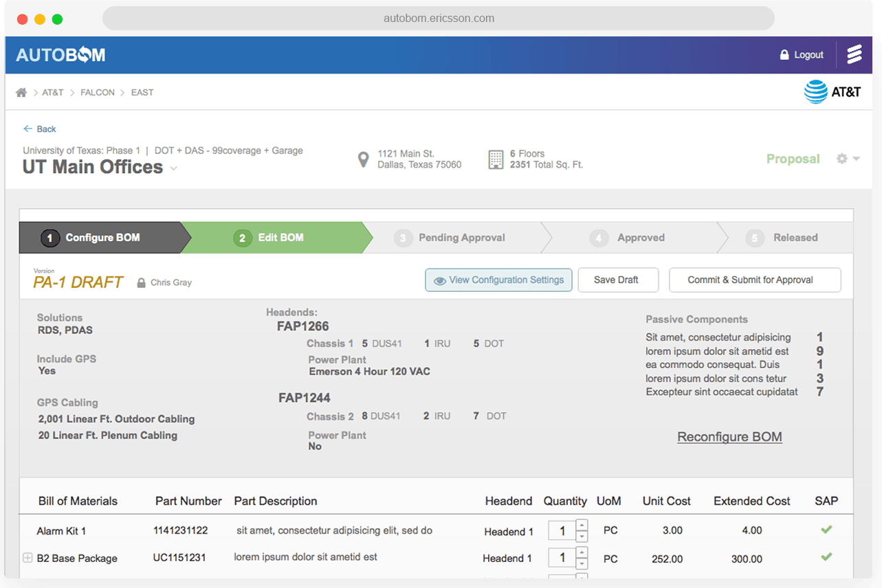Open FALCON breadcrumb link
The width and height of the screenshot is (882, 588).
tap(98, 92)
